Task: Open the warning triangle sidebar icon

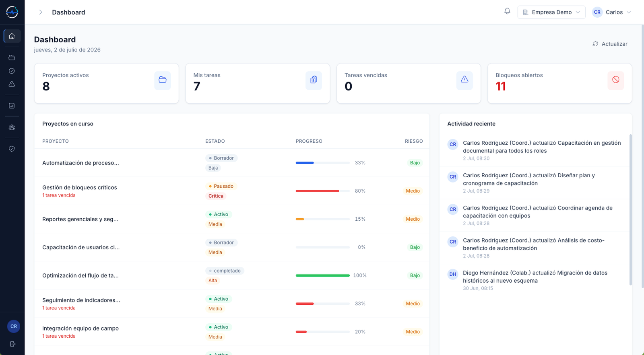Action: (x=12, y=84)
